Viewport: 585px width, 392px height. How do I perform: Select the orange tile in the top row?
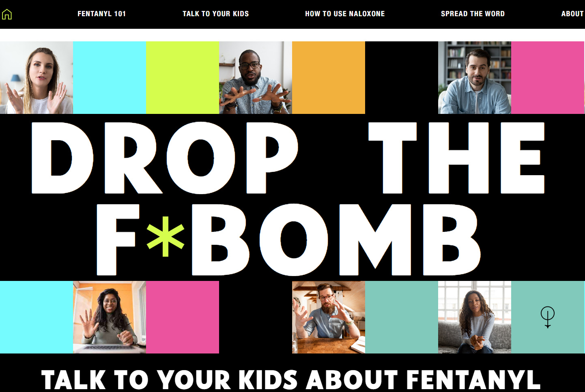(x=329, y=77)
